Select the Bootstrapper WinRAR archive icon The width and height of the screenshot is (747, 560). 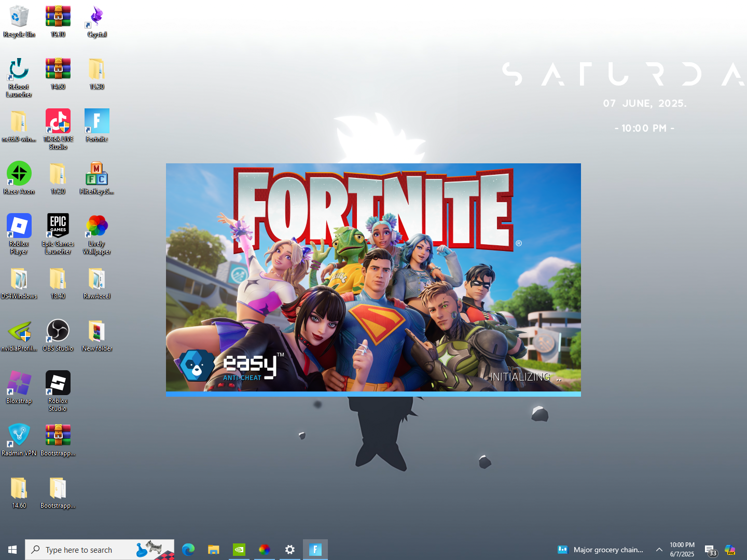tap(58, 440)
